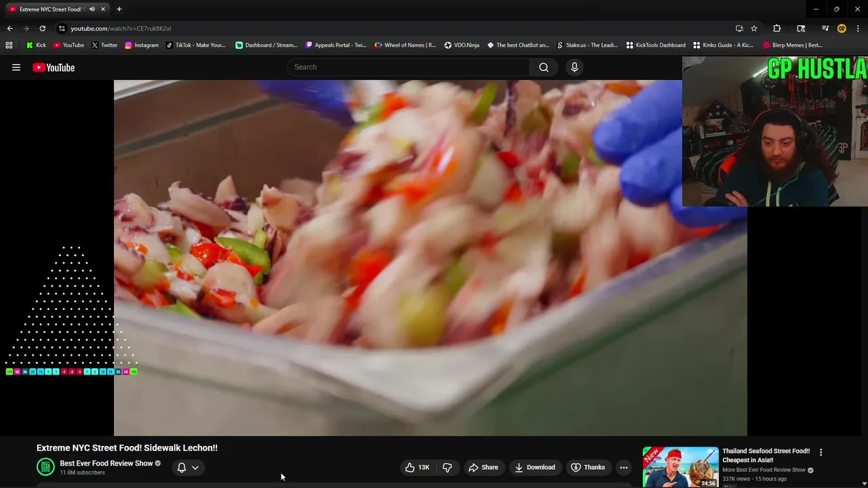Open the apps grid in the bookmarks bar
Viewport: 868px width, 488px height.
tap(9, 45)
